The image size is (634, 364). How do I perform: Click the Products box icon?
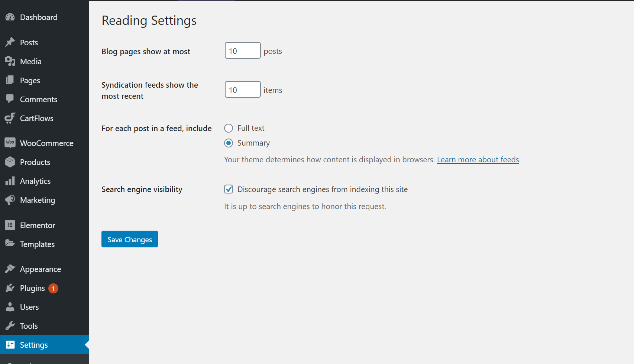point(10,162)
